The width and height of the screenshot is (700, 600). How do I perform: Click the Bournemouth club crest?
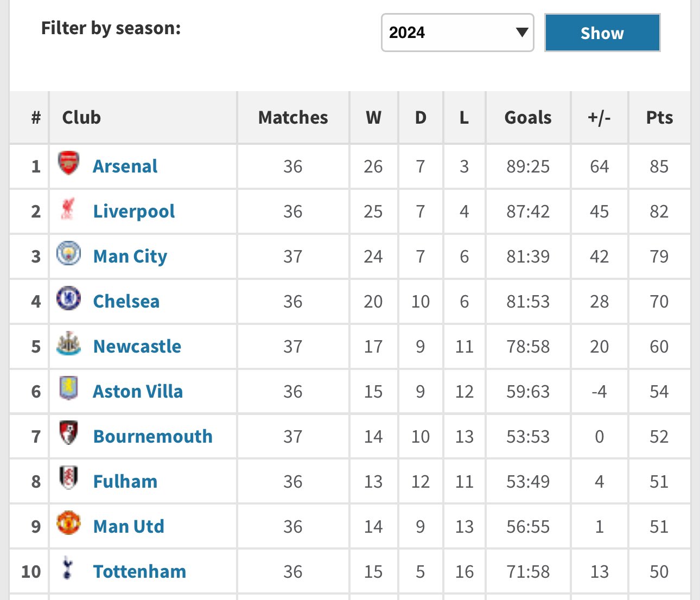click(69, 433)
